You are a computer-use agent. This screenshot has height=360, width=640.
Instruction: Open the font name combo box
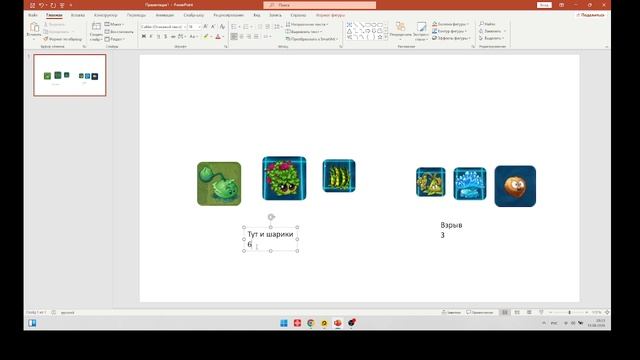(163, 27)
